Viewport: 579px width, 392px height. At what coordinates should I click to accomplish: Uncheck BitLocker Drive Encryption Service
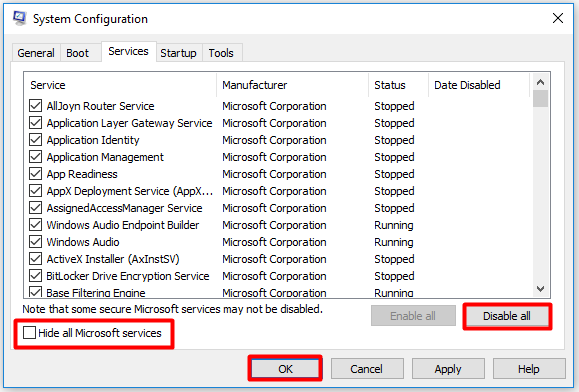(35, 275)
